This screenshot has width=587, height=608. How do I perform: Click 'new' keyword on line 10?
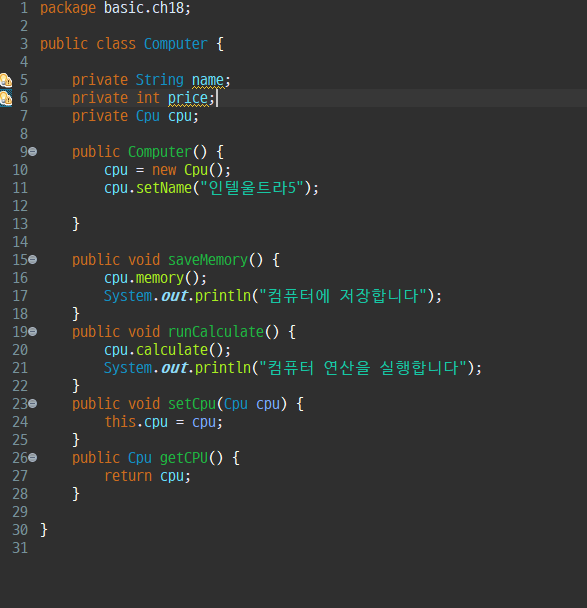tap(164, 170)
